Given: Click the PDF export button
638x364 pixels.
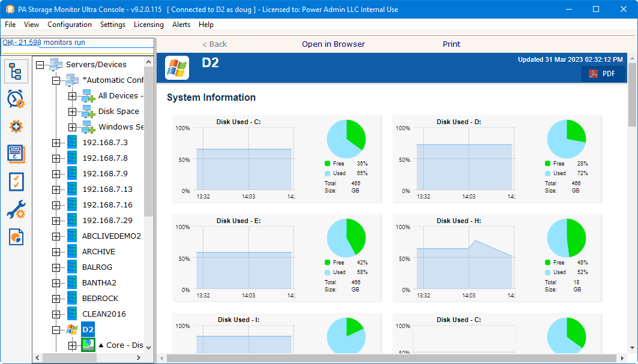Looking at the screenshot, I should (602, 74).
